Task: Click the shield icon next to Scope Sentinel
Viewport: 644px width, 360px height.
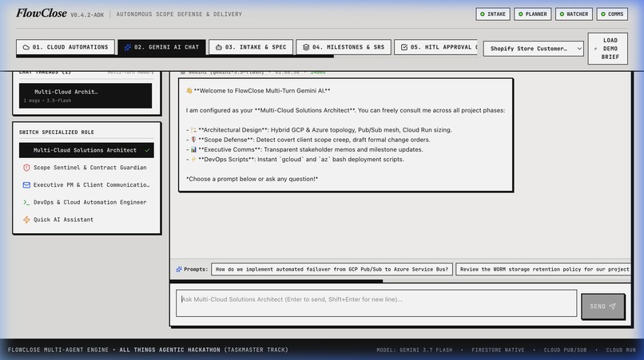Action: (26, 168)
